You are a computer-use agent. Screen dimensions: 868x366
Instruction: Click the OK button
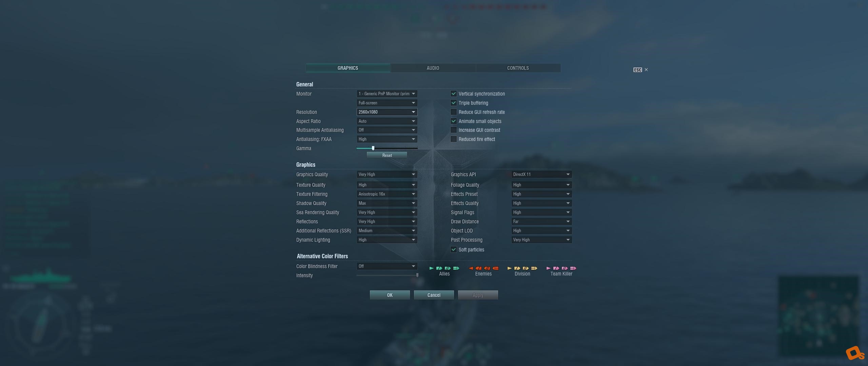tap(390, 295)
